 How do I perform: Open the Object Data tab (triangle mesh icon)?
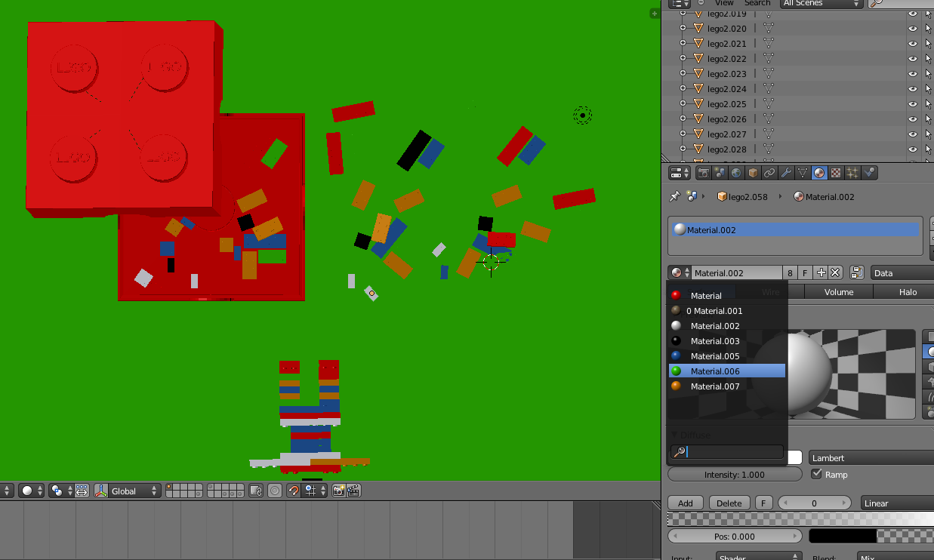tap(803, 173)
